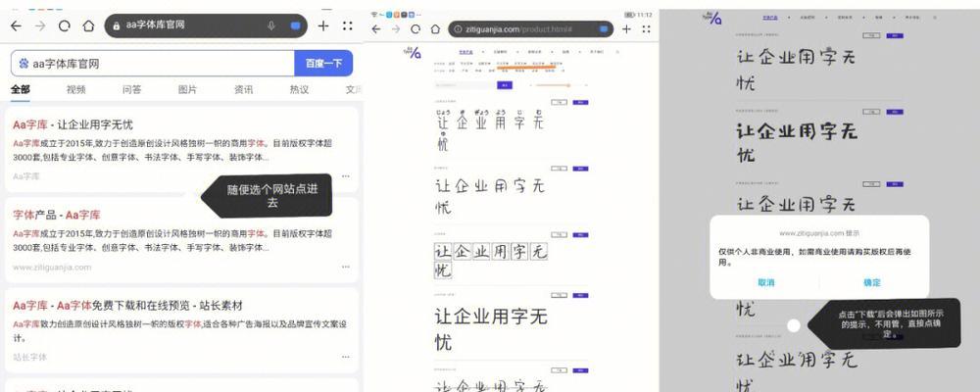The height and width of the screenshot is (392, 980).
Task: Select the boxed-grid font sample preview
Action: [491, 260]
